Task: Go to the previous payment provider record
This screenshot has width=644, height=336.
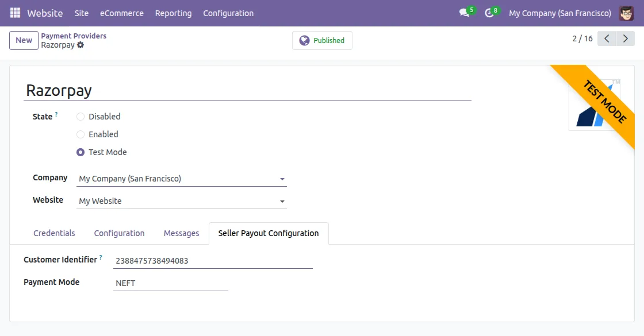Action: pos(607,38)
